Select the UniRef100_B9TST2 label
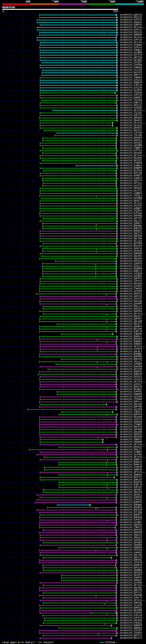 tap(131, 593)
